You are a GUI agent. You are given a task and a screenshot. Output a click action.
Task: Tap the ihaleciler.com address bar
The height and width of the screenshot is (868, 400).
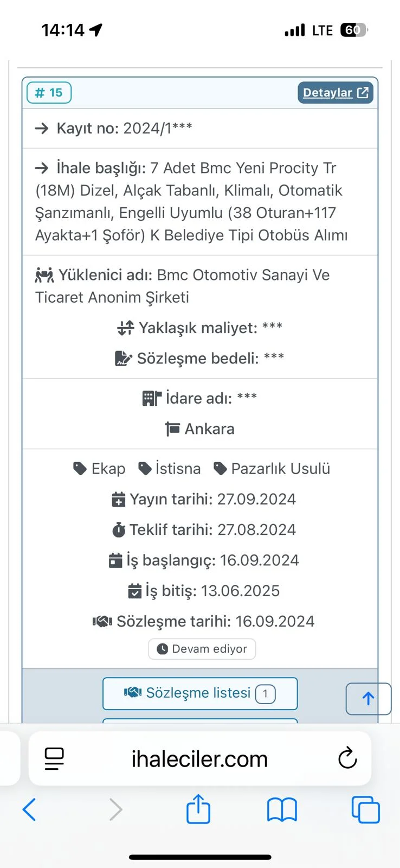[199, 759]
